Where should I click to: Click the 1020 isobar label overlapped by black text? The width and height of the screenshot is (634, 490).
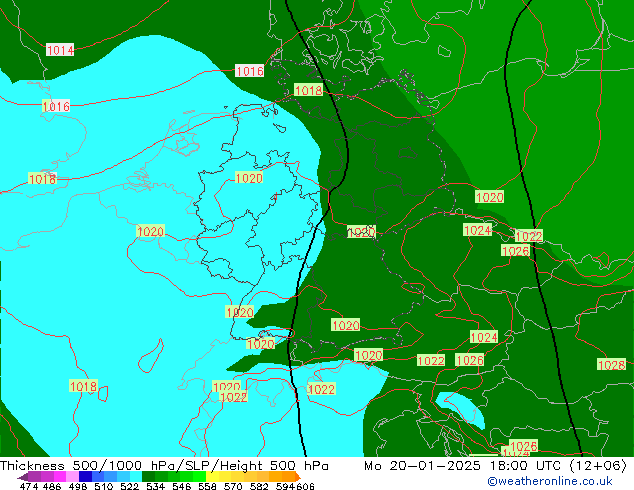[361, 232]
